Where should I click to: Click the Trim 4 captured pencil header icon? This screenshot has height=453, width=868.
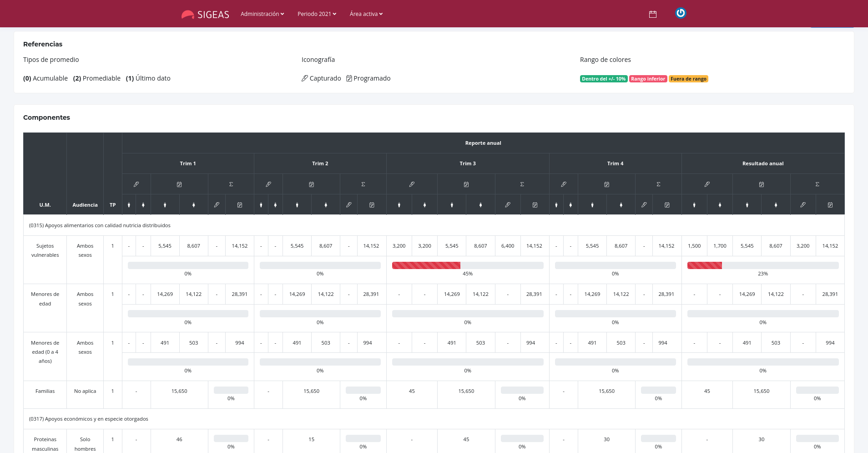564,184
